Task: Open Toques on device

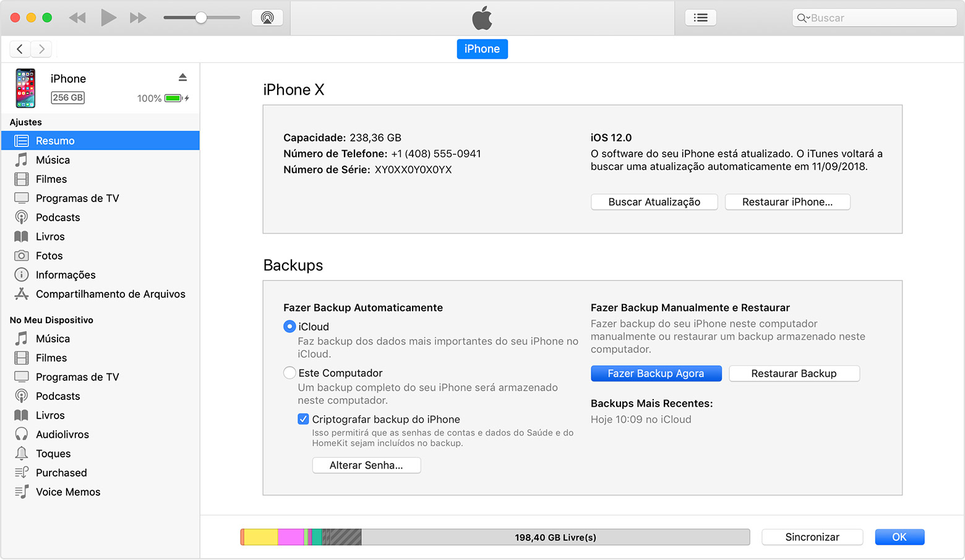Action: pos(100,454)
